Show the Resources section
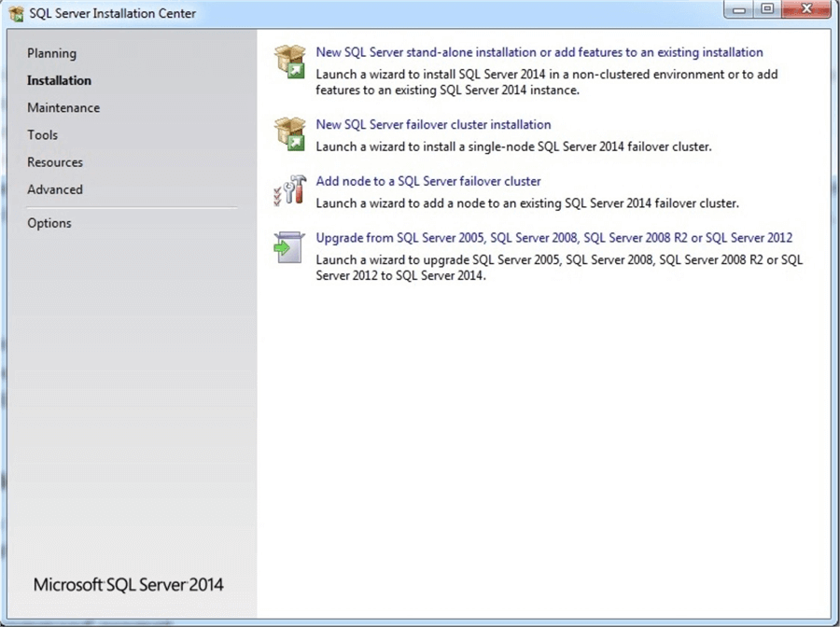This screenshot has height=627, width=840. [55, 162]
